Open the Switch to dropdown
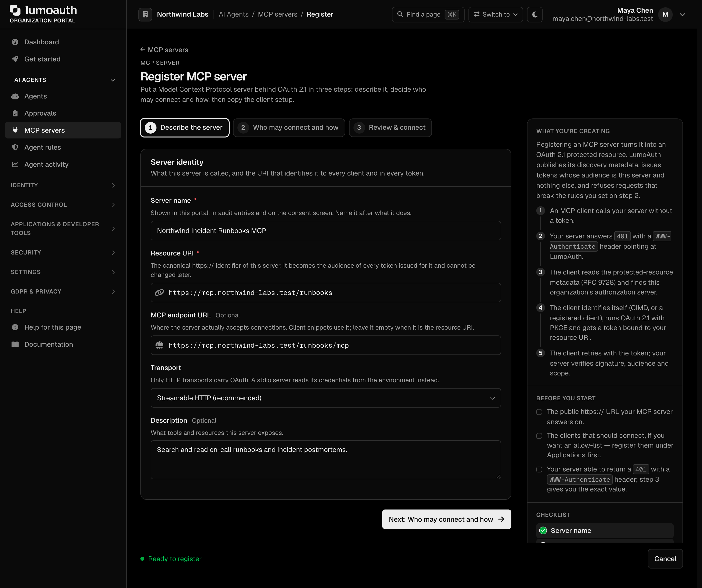Image resolution: width=702 pixels, height=588 pixels. (x=495, y=14)
